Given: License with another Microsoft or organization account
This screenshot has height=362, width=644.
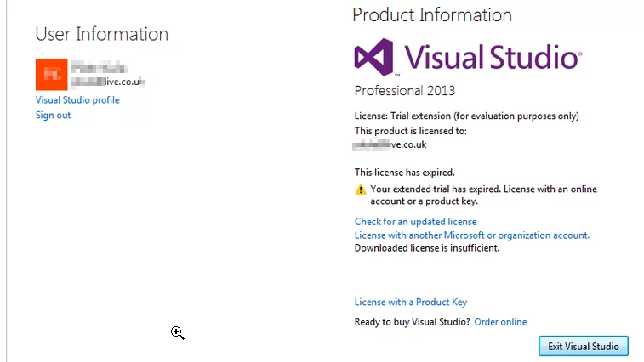Looking at the screenshot, I should (471, 235).
